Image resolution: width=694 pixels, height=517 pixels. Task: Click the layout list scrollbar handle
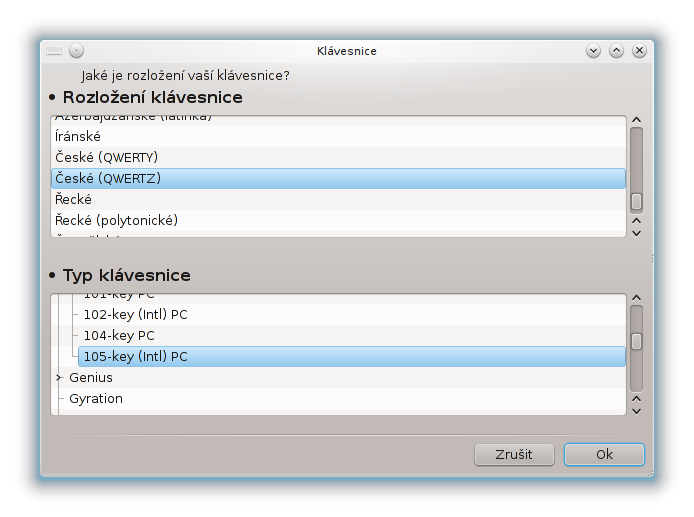[x=636, y=201]
